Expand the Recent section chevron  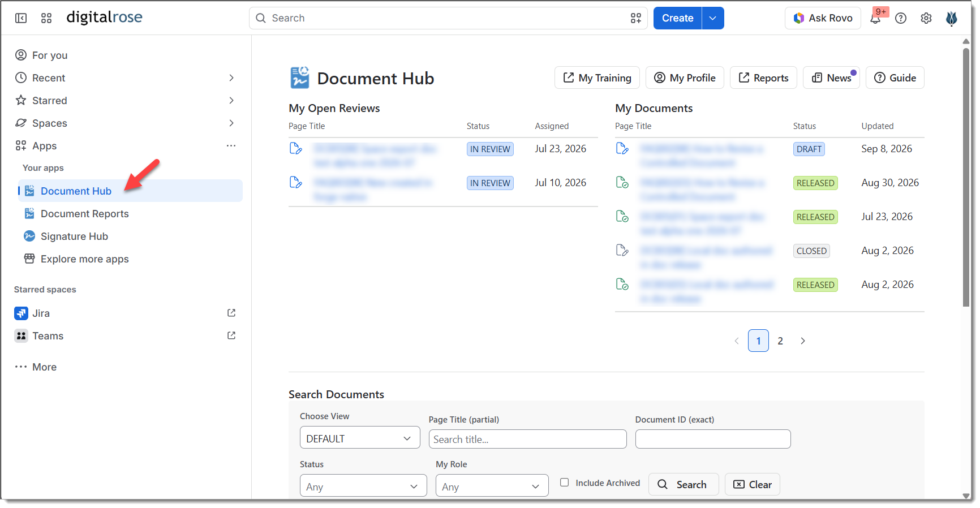coord(231,78)
